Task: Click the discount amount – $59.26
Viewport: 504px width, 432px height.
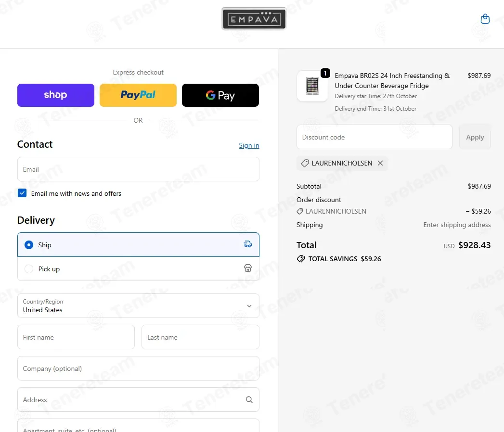Action: coord(478,211)
